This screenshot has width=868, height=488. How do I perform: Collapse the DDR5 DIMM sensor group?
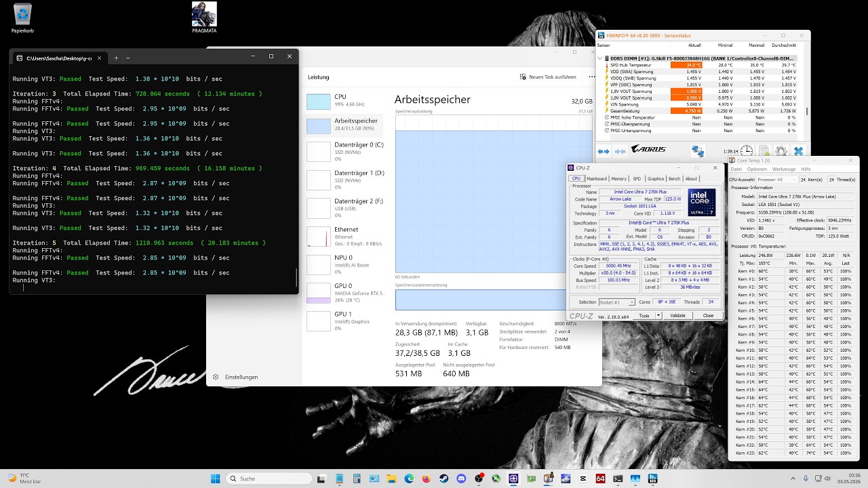click(x=599, y=58)
